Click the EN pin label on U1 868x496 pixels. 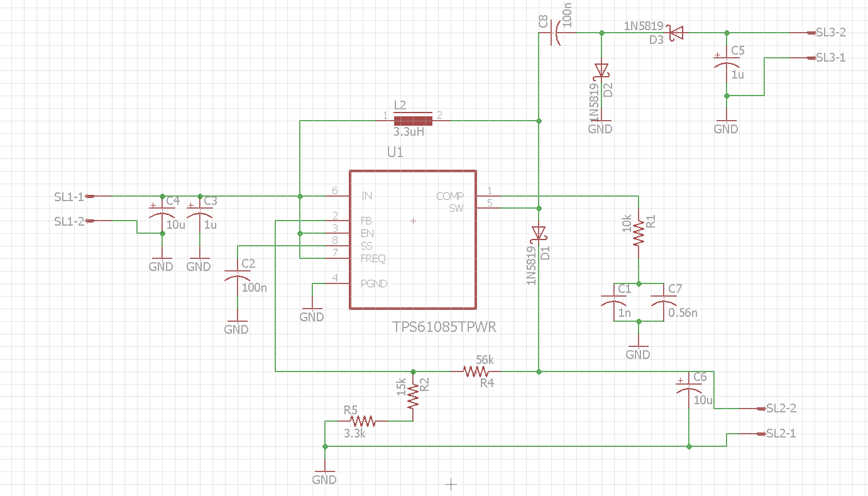click(x=367, y=233)
